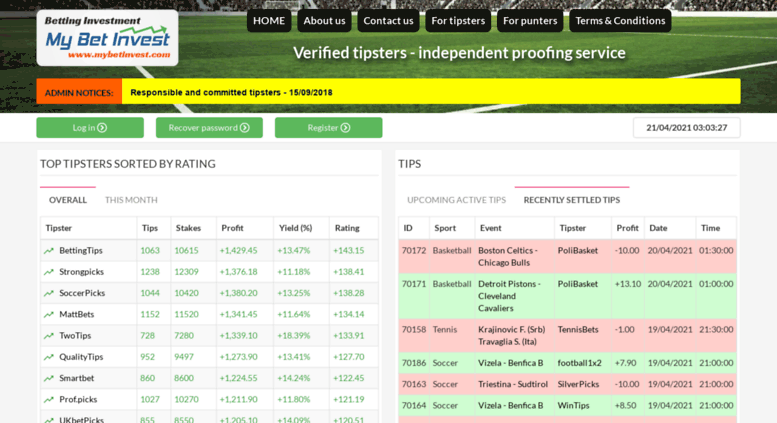Screen dimensions: 777x423
Task: Click WinTips tipster name
Action: [573, 406]
